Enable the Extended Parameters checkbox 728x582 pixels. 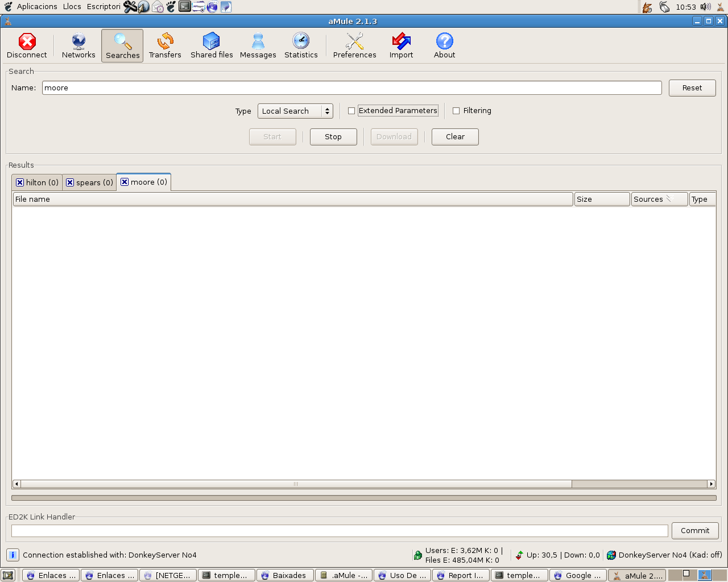click(x=351, y=111)
